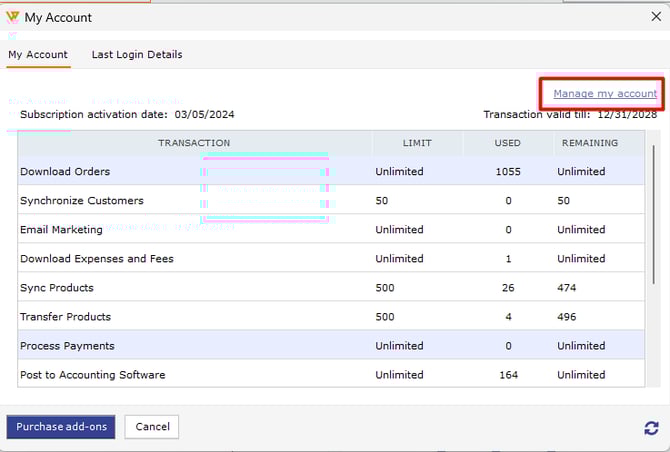This screenshot has height=452, width=670.
Task: Click the refresh icon at bottom right
Action: point(651,428)
